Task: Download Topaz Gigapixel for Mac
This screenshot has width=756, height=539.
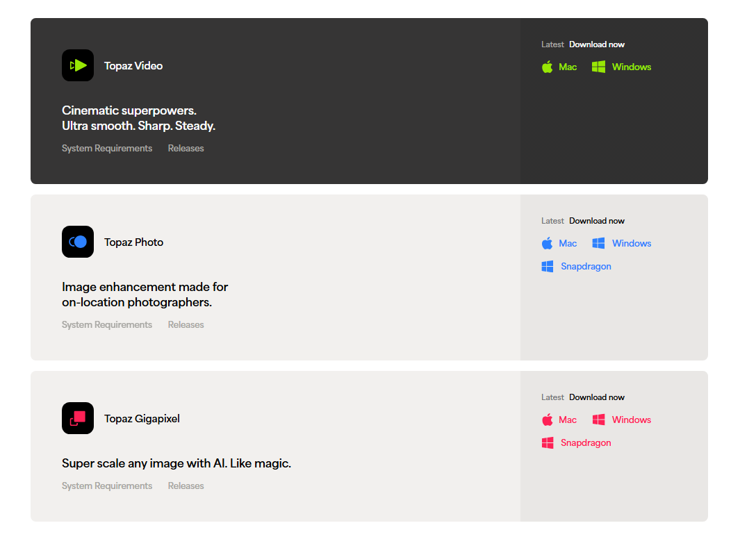Action: (567, 420)
